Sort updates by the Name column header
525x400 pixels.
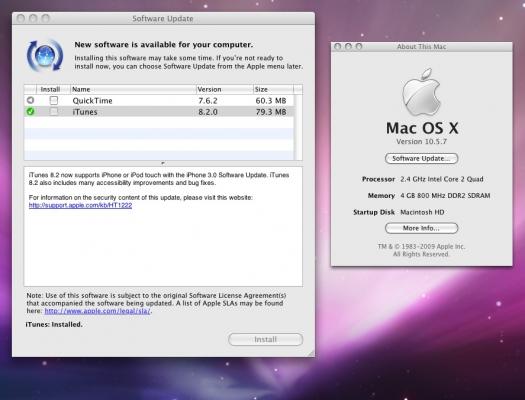133,89
